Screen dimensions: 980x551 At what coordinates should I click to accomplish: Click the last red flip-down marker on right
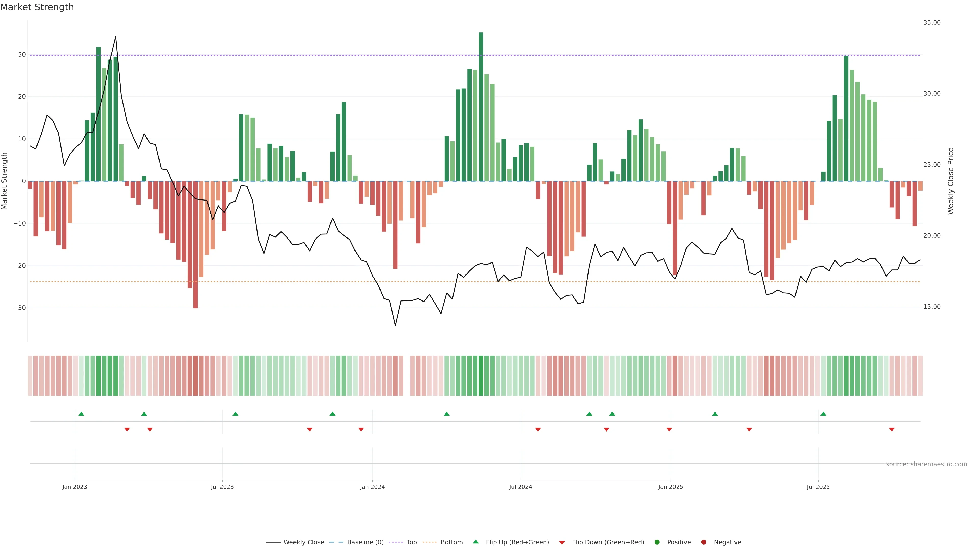point(892,429)
